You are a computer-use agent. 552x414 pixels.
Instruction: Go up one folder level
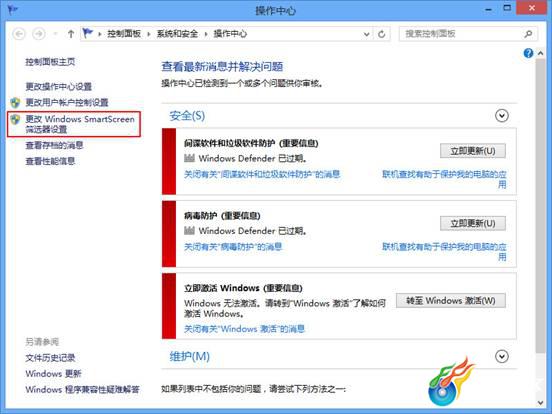(71, 34)
